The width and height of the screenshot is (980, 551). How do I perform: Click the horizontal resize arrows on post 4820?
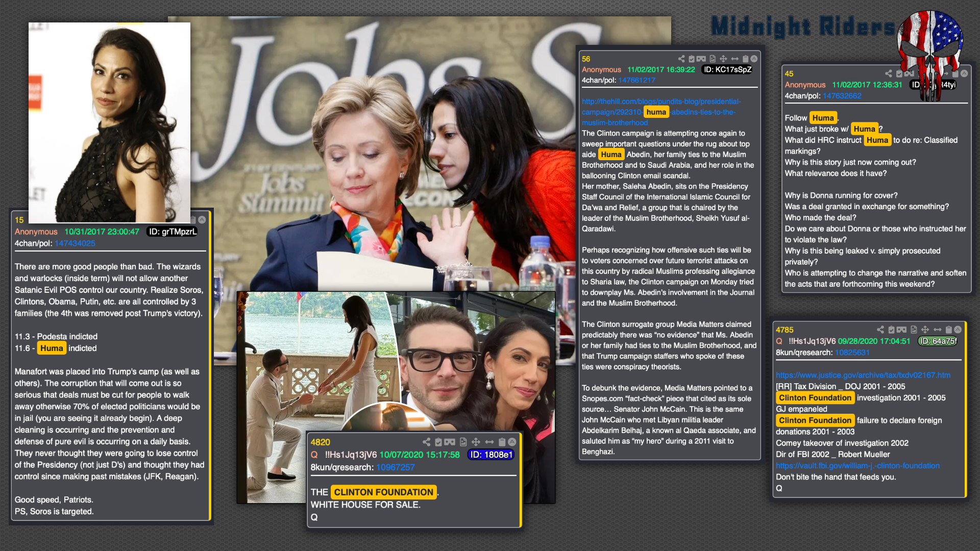pyautogui.click(x=489, y=442)
